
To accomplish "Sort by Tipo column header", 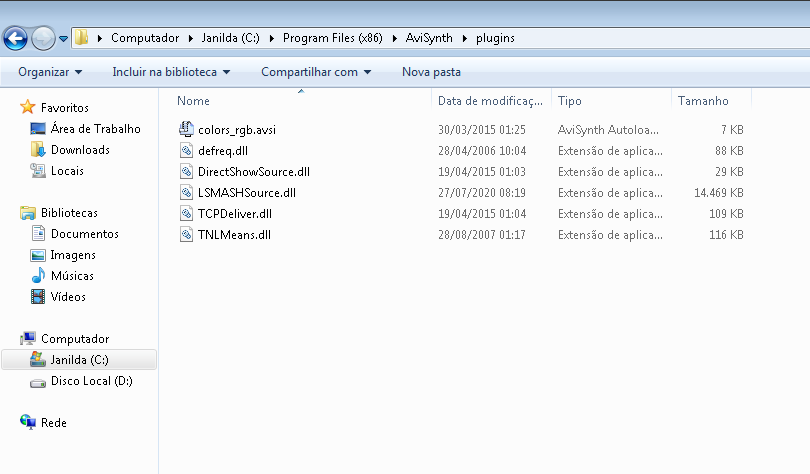I will (x=570, y=101).
